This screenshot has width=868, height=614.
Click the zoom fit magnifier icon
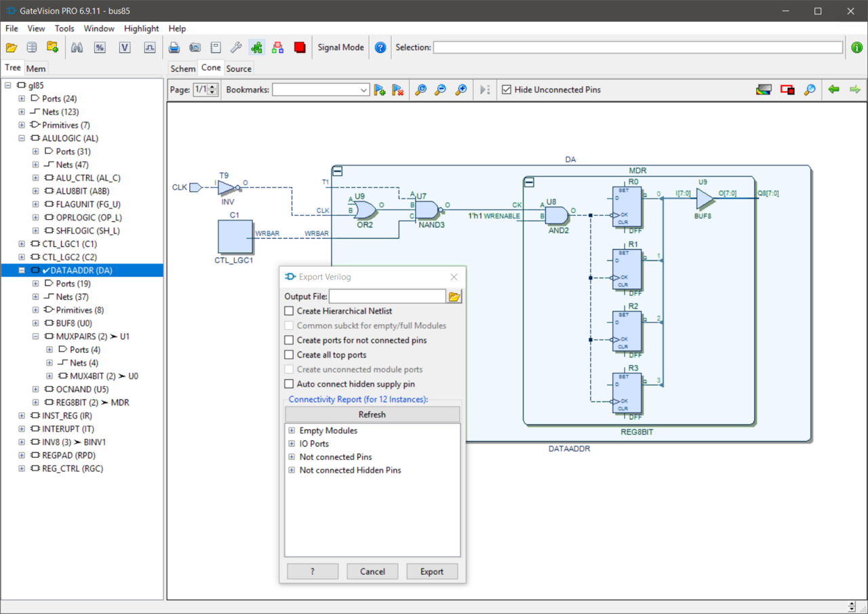421,90
